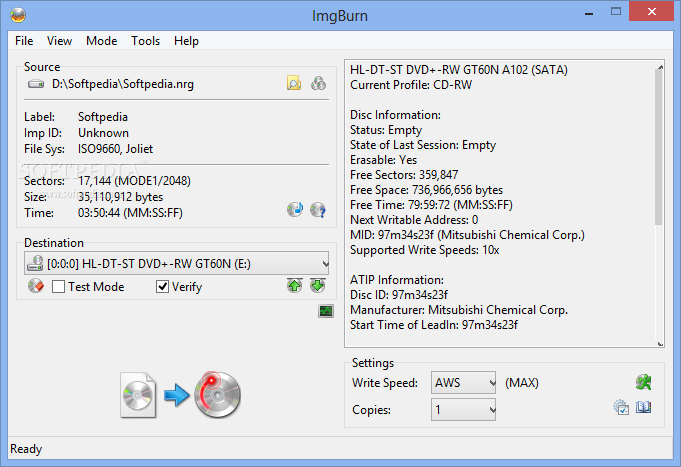This screenshot has height=467, width=681.
Task: Load the drive tray with green up arrow
Action: (x=294, y=286)
